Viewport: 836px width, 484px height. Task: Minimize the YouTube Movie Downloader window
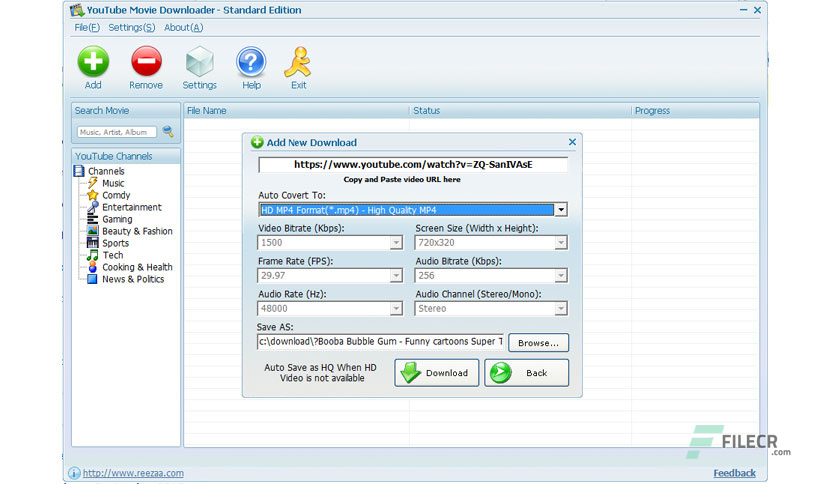(743, 10)
